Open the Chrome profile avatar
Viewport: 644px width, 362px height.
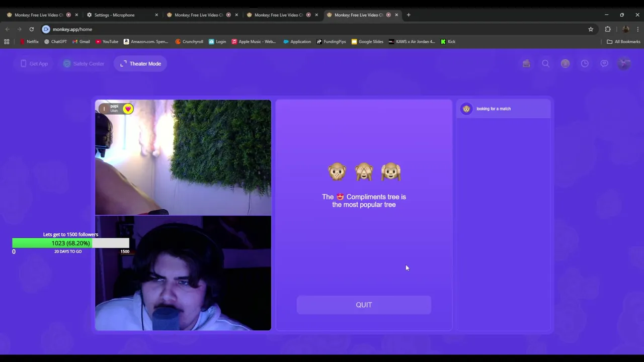(x=625, y=29)
